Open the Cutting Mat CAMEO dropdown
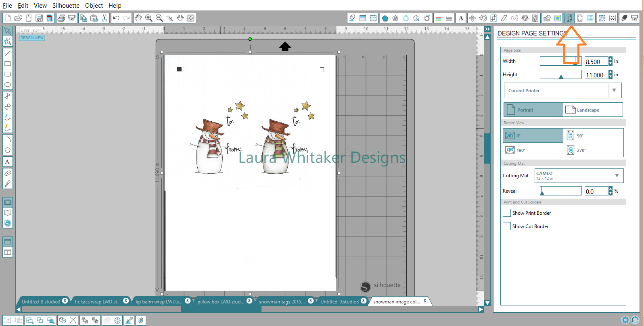The width and height of the screenshot is (644, 326). point(579,176)
